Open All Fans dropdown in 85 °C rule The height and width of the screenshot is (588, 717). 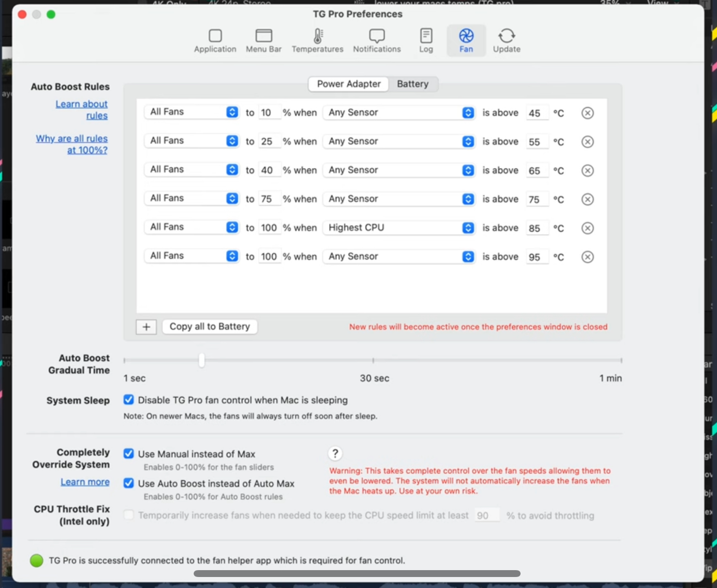coord(191,228)
